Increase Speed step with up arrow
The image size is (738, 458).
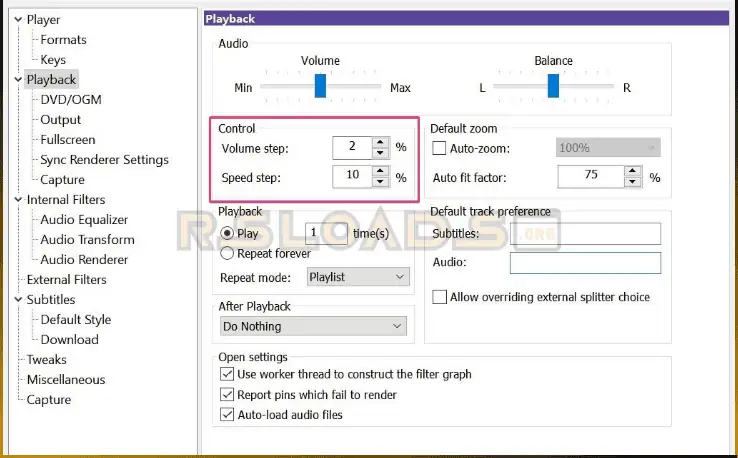pyautogui.click(x=380, y=173)
